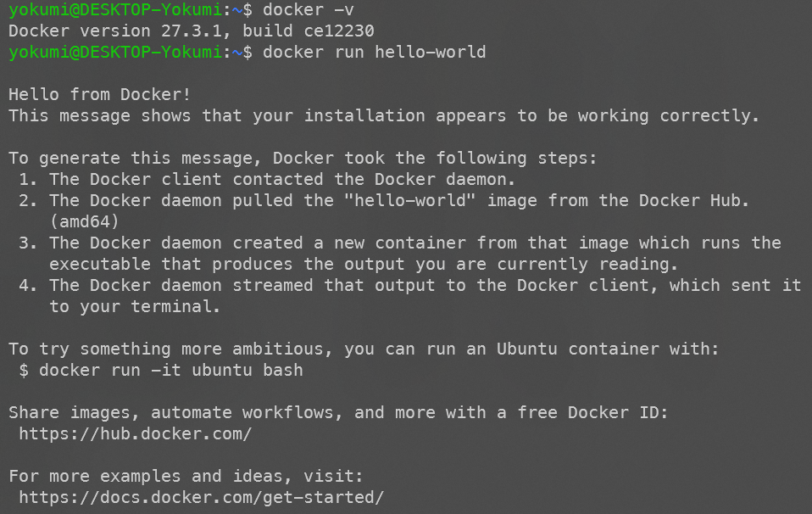Click the 'Share images, automate workflows' line
Viewport: 812px width, 514px height.
(x=338, y=413)
